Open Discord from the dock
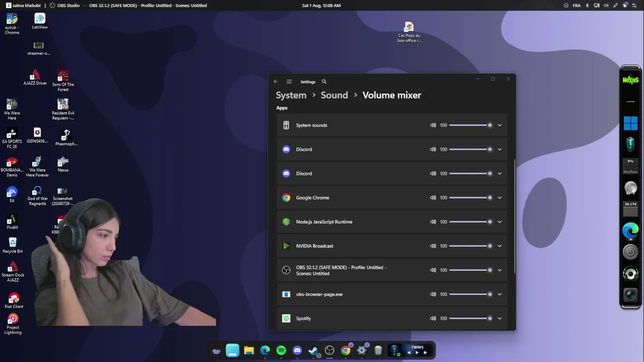Image resolution: width=644 pixels, height=362 pixels. pyautogui.click(x=297, y=350)
